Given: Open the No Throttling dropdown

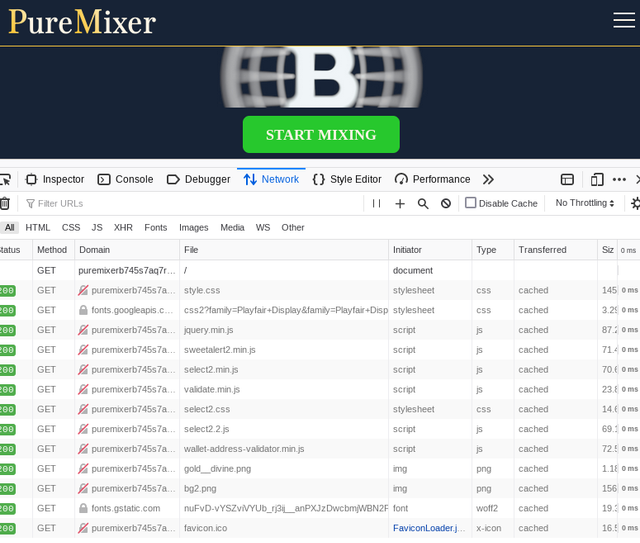Looking at the screenshot, I should pos(584,203).
